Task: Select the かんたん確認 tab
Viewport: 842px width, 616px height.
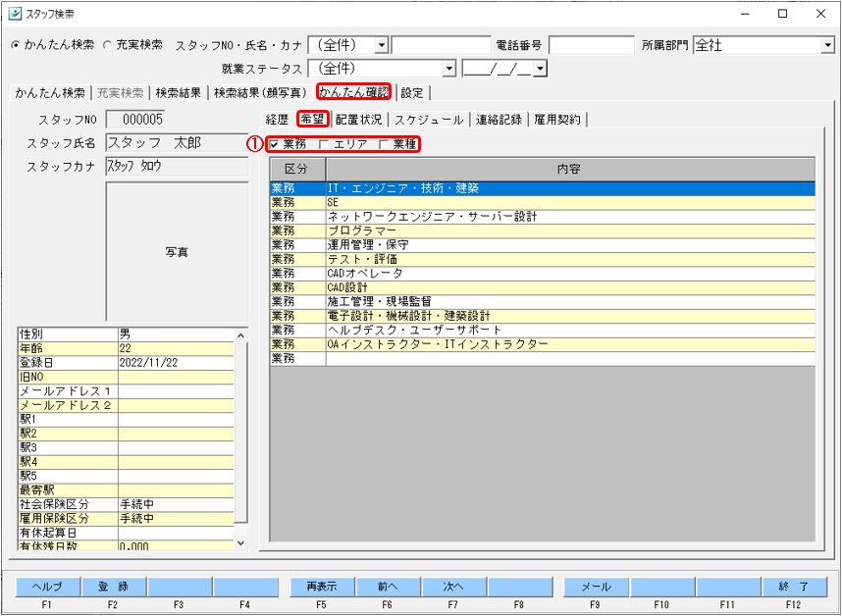Action: pyautogui.click(x=354, y=92)
